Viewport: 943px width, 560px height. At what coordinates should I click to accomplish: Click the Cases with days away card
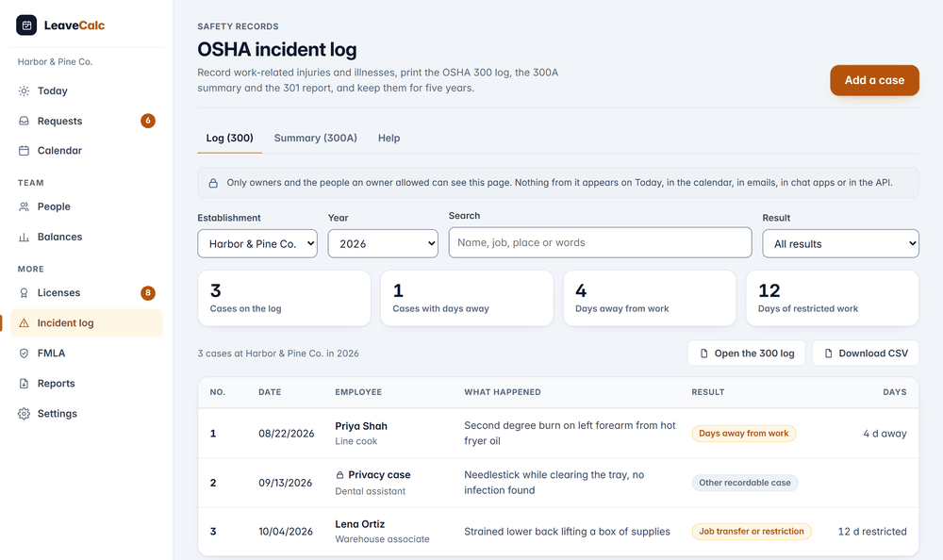point(467,298)
